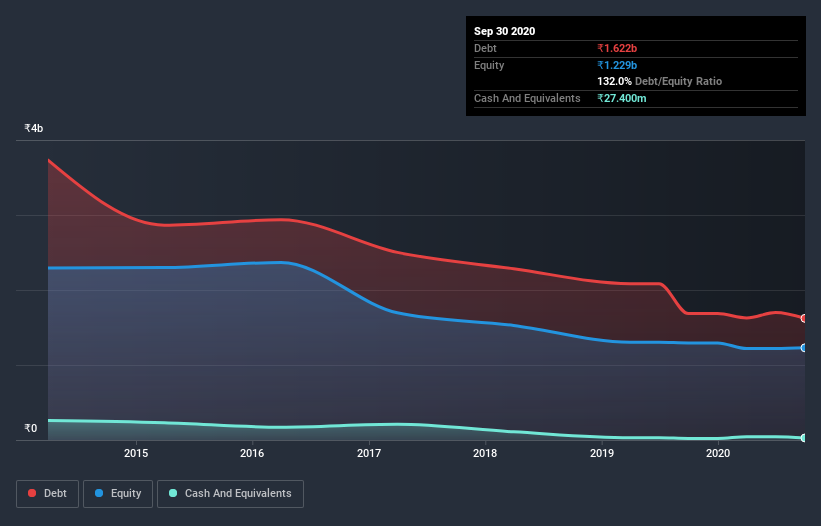Click the ₹1.622b debt value
This screenshot has width=821, height=526.
click(x=617, y=48)
